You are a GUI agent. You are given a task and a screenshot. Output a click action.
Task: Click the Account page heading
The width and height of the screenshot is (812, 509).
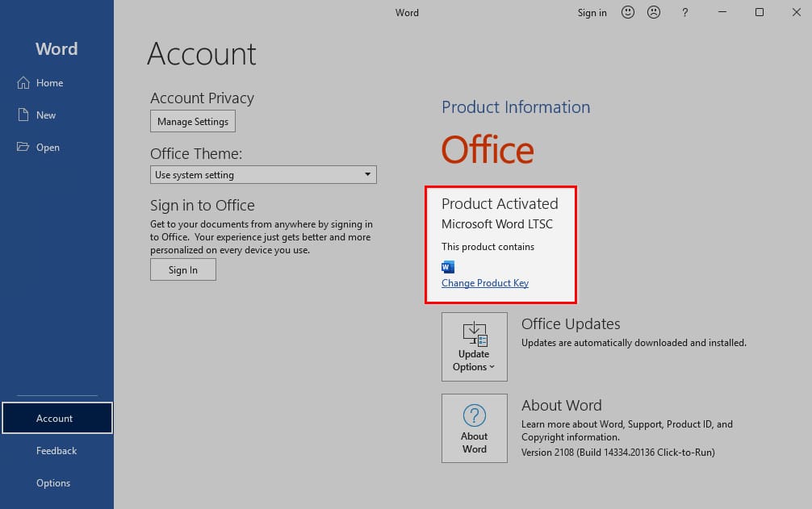click(202, 54)
